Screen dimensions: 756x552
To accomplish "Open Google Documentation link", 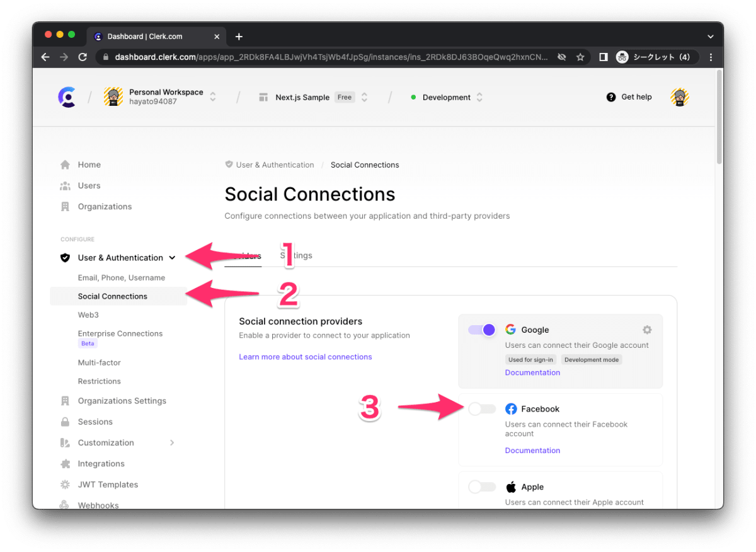I will pyautogui.click(x=532, y=372).
